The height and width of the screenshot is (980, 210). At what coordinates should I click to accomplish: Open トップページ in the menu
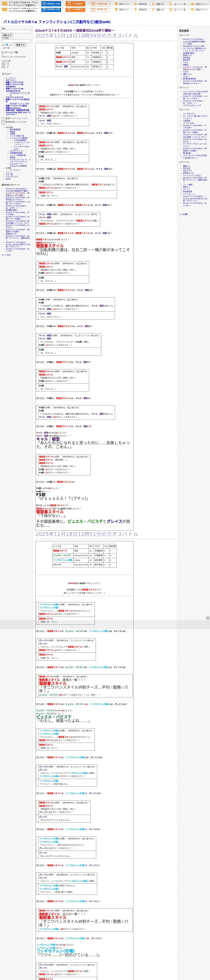[x=11, y=78]
